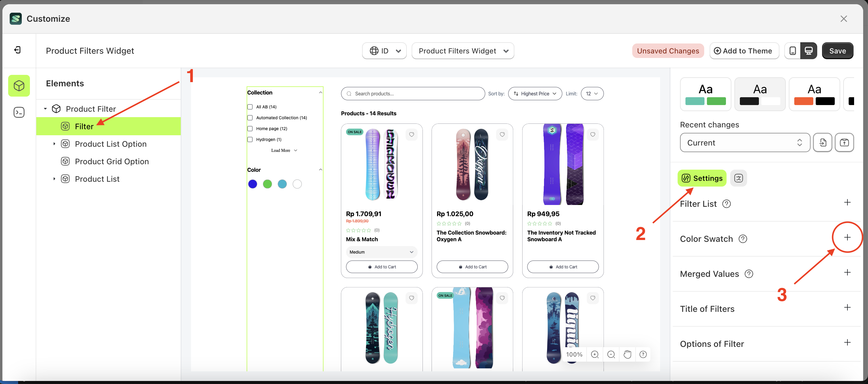The image size is (868, 384).
Task: Select the blue color swatch filter
Action: coord(252,184)
